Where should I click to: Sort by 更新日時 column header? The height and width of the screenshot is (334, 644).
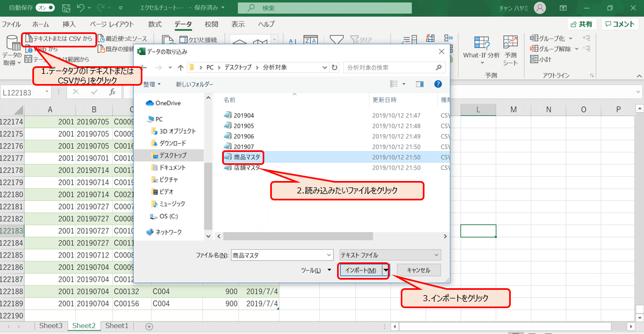[x=385, y=100]
